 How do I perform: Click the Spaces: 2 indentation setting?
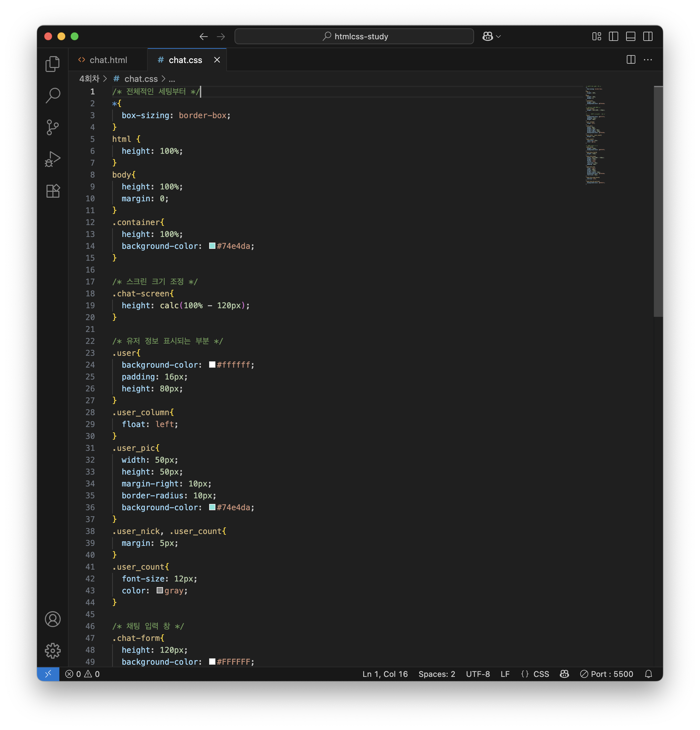(x=436, y=674)
